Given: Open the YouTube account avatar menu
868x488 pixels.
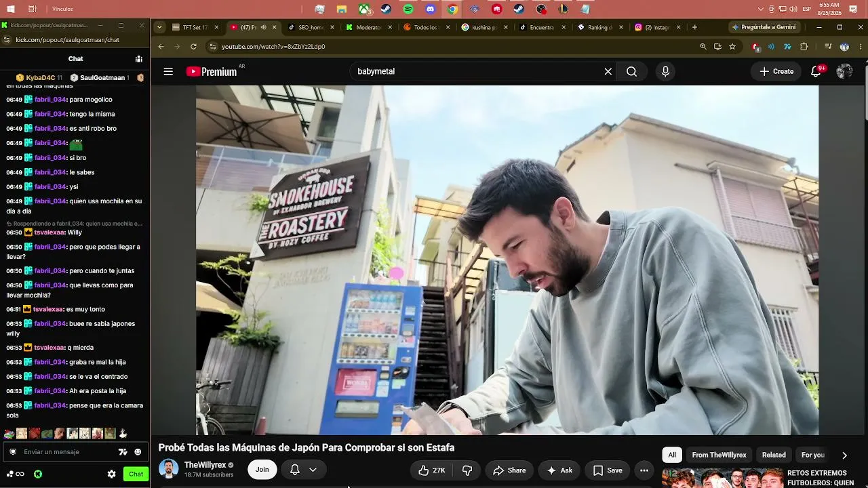Looking at the screenshot, I should click(844, 71).
